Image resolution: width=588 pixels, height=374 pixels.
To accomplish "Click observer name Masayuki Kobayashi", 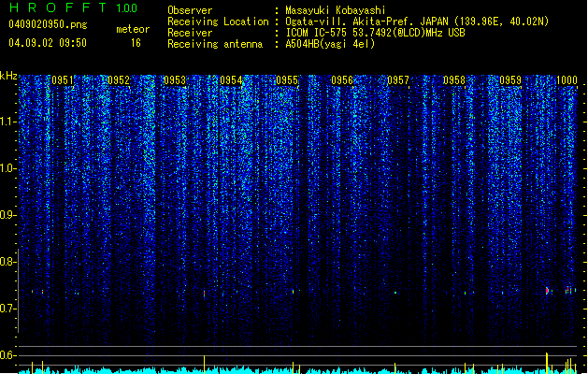I will [x=336, y=10].
